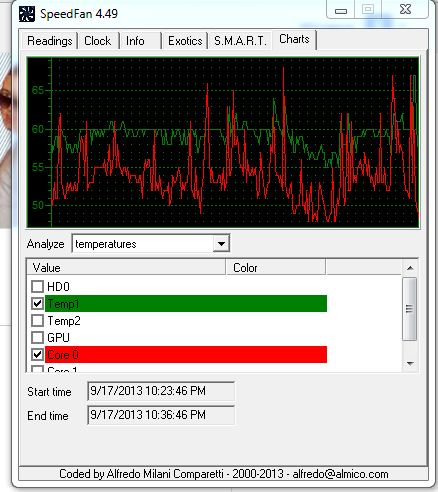Click the green Temp1 color bar

coord(186,303)
